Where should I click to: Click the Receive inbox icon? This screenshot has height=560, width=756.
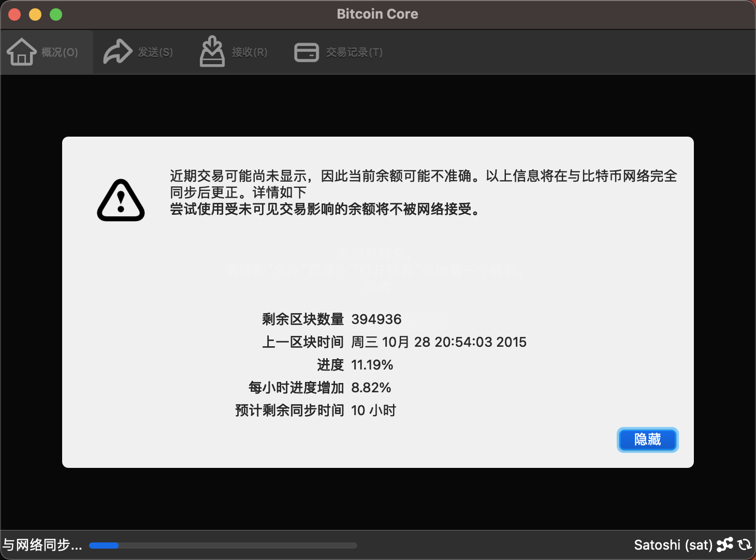[x=212, y=52]
